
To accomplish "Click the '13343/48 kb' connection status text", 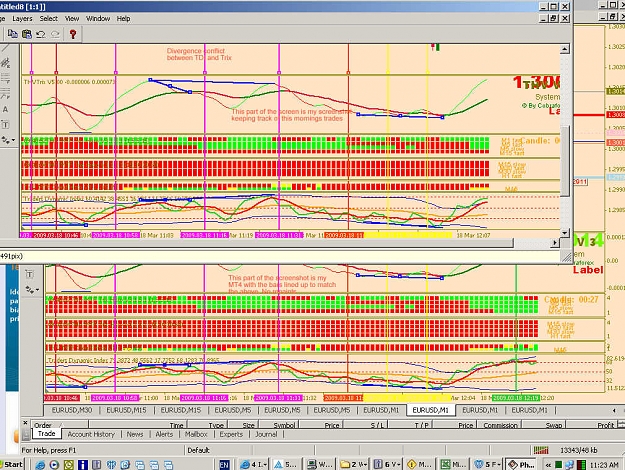I will pos(578,450).
